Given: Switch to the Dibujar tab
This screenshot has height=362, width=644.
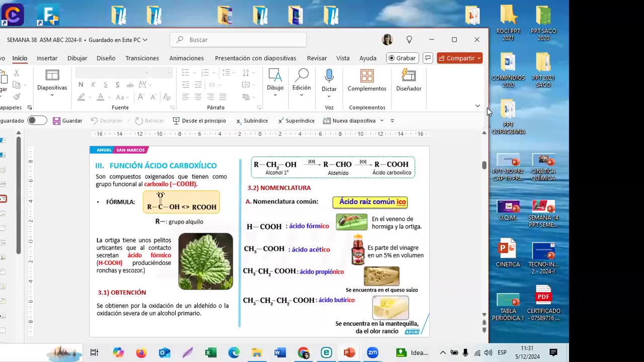Looking at the screenshot, I should 77,58.
